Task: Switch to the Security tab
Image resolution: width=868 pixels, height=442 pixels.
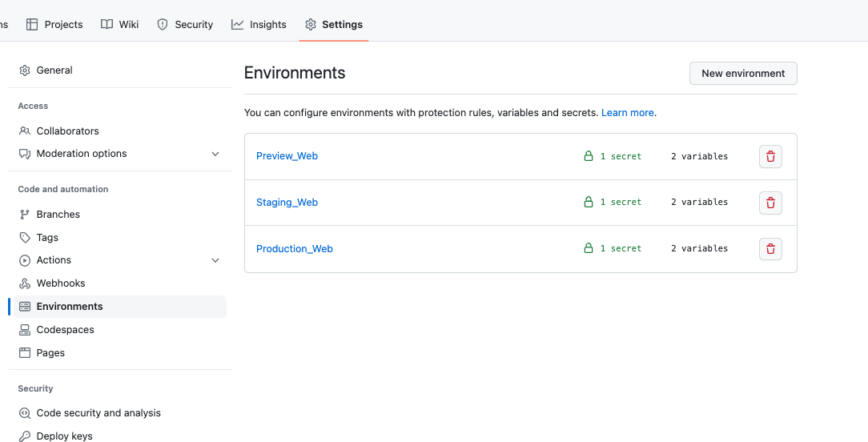Action: [x=185, y=24]
